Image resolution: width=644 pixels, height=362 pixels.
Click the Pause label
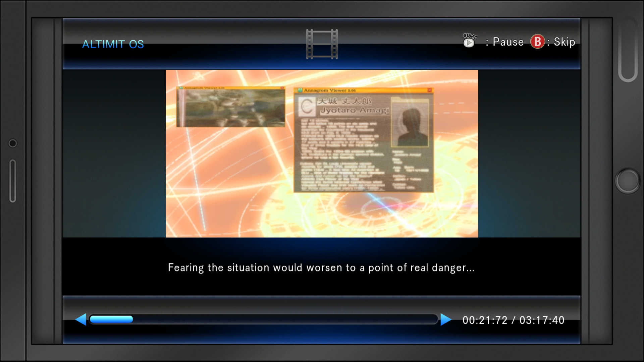click(508, 42)
